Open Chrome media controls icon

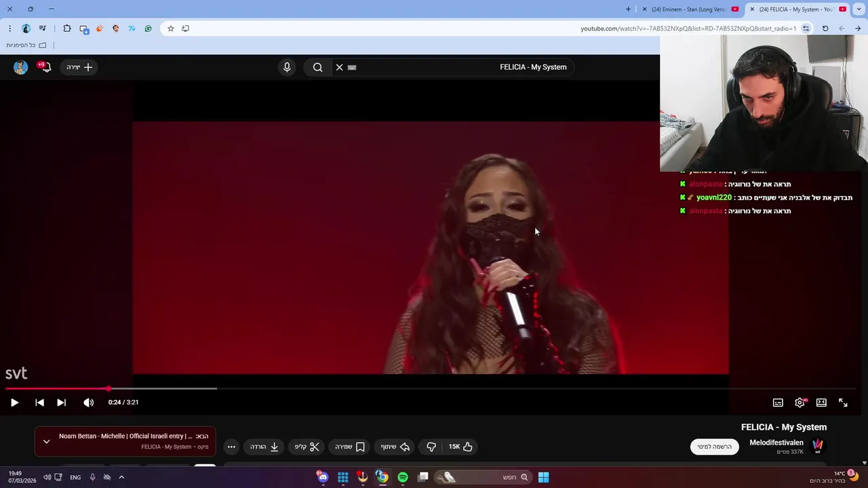[x=43, y=28]
